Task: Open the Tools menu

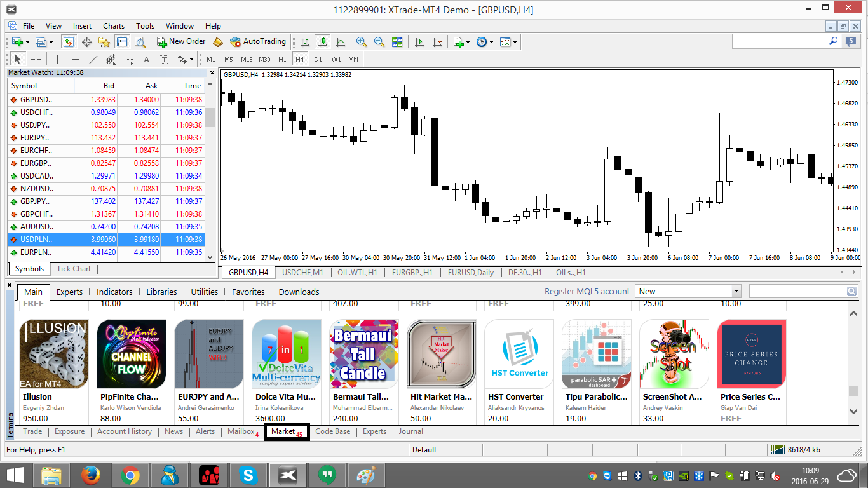Action: coord(145,26)
